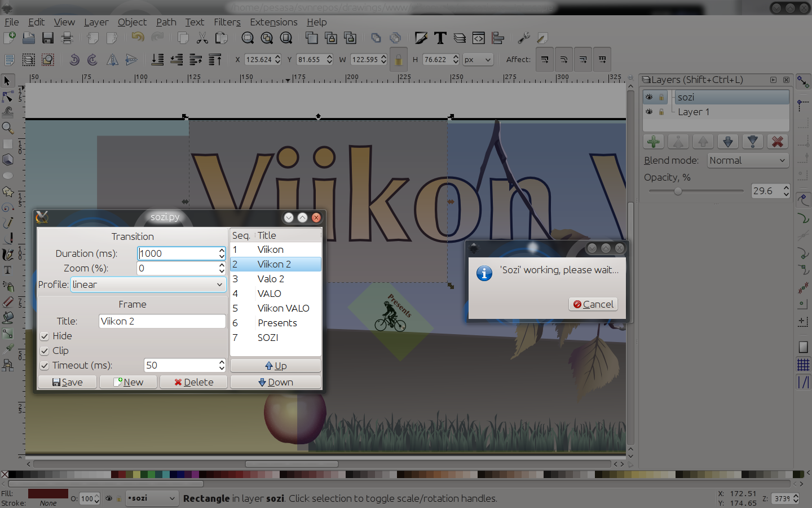812x508 pixels.
Task: Increase Duration (ms) spinner value
Action: (222, 250)
